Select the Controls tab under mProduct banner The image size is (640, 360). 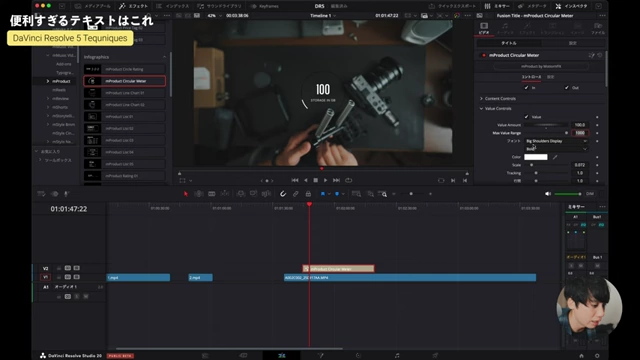tap(531, 77)
